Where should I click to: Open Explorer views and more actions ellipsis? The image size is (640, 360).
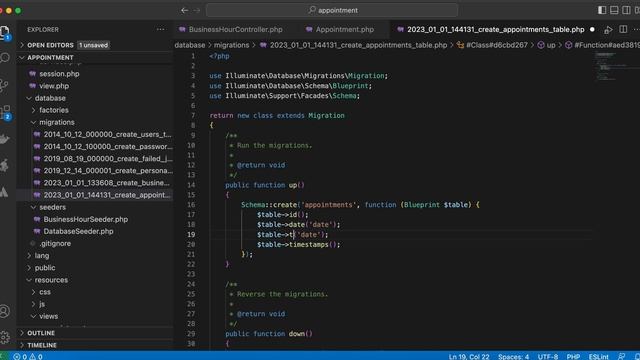pyautogui.click(x=160, y=29)
